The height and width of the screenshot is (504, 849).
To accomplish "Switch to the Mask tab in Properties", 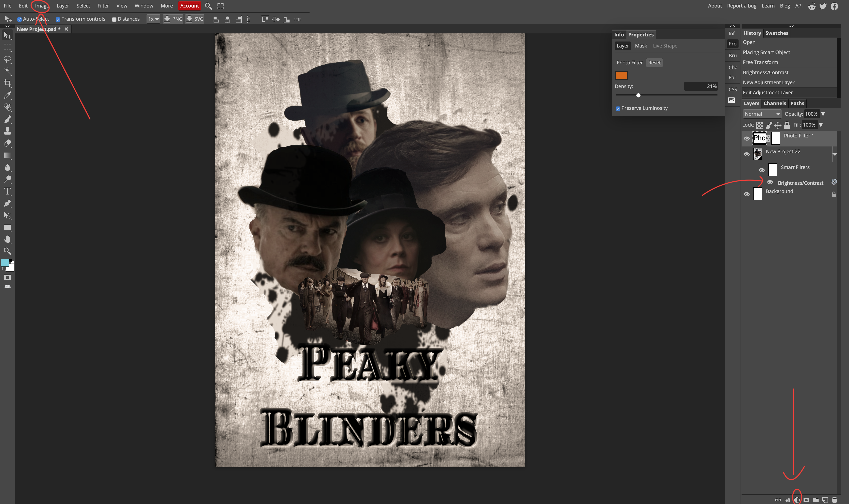I will [641, 46].
